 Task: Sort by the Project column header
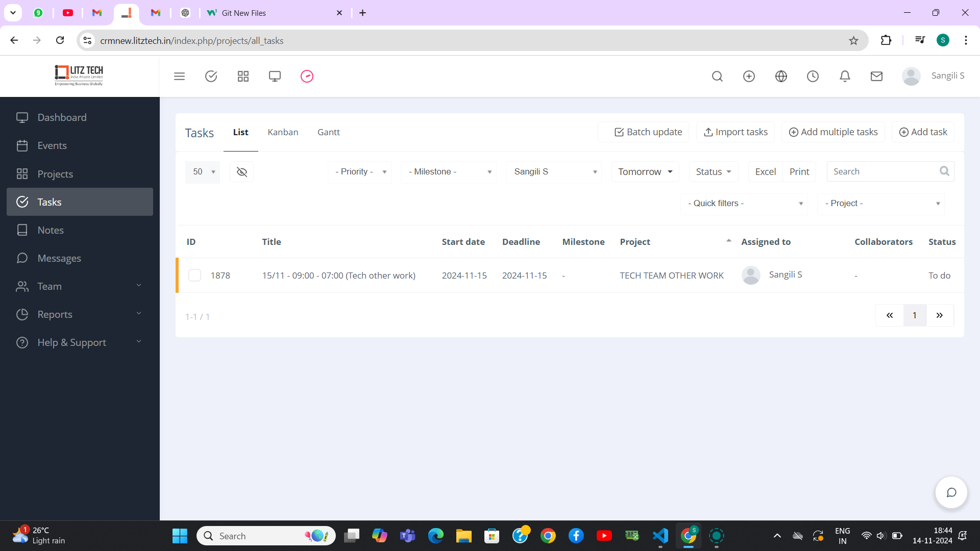coord(675,242)
